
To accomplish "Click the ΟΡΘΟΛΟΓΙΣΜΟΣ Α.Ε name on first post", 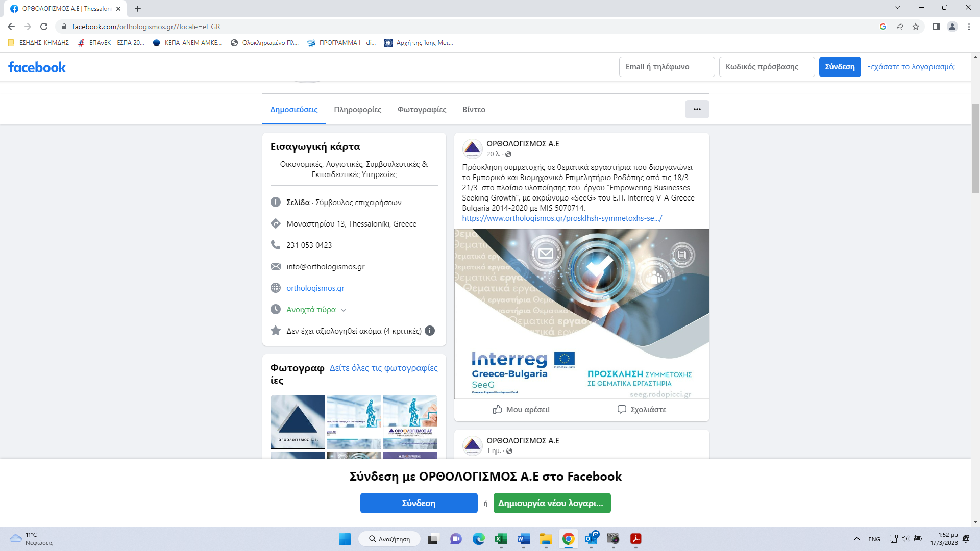I will coord(523,144).
